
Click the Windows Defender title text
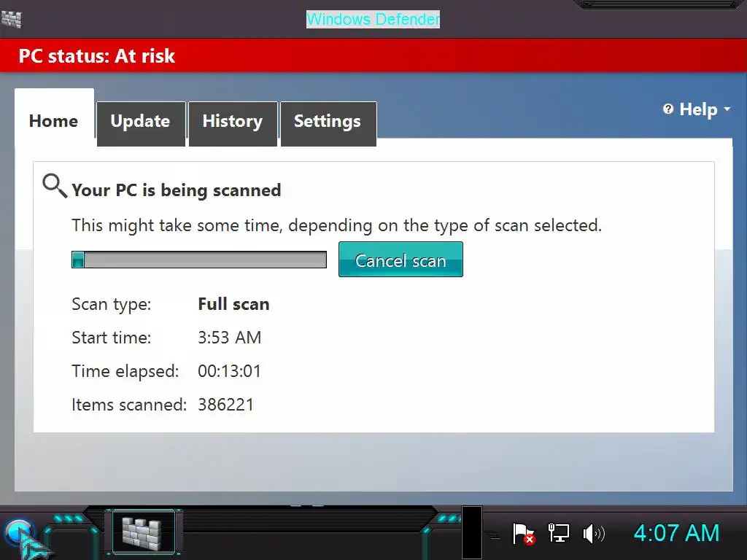(x=373, y=19)
